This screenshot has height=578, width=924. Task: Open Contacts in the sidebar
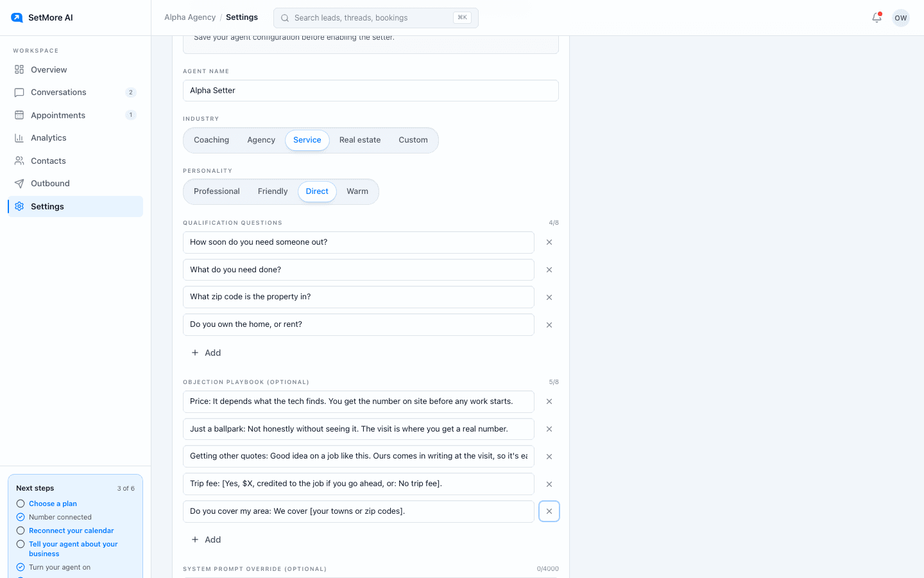point(75,161)
